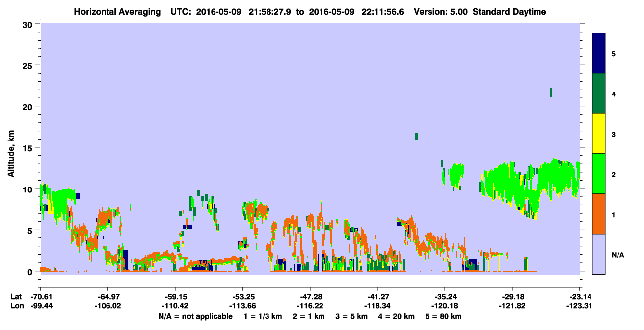This screenshot has width=644, height=330.
Task: Click the isolated dark green feature near 22 km
Action: (x=551, y=93)
